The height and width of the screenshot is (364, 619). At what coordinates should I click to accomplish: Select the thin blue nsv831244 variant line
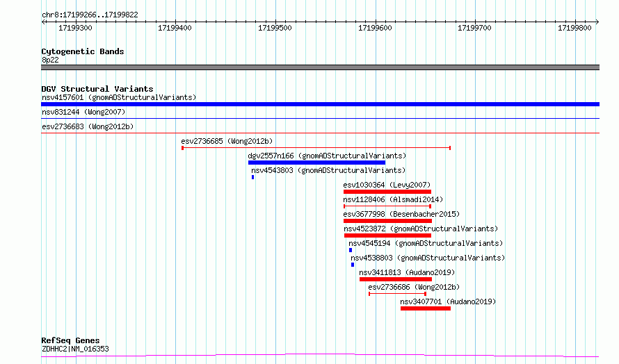[320, 118]
